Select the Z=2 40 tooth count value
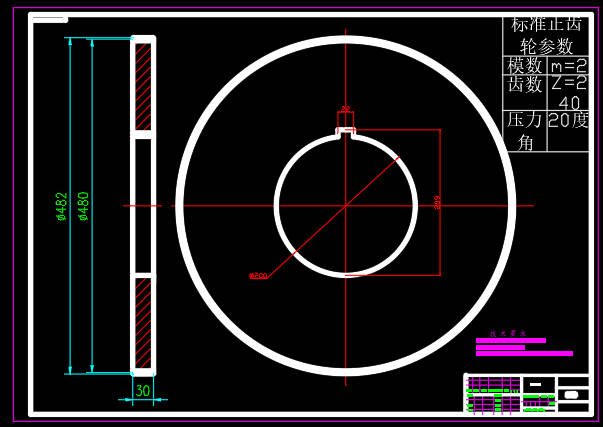The image size is (603, 427). coord(568,93)
